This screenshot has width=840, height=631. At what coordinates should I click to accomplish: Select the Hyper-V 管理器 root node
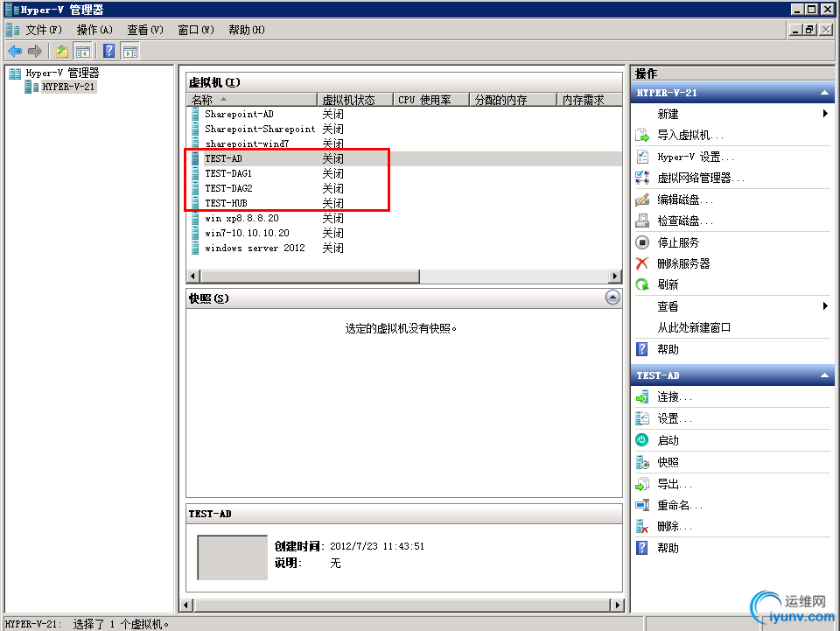pyautogui.click(x=62, y=73)
